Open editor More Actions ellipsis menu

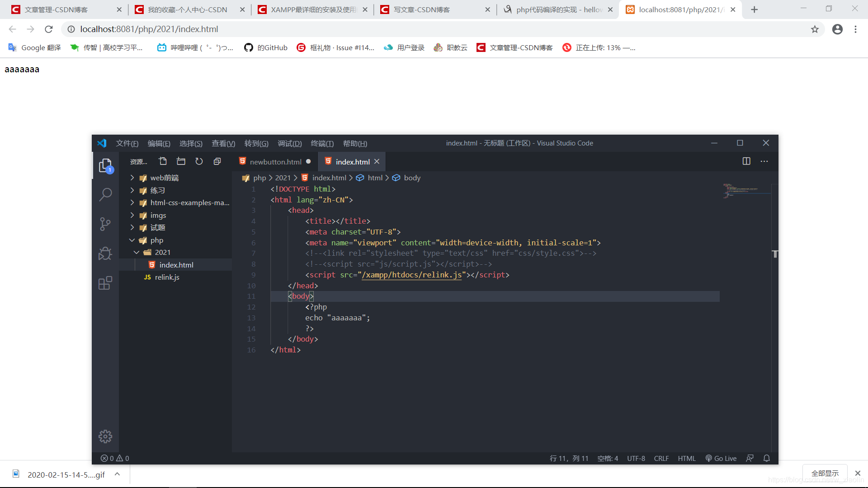click(x=764, y=161)
